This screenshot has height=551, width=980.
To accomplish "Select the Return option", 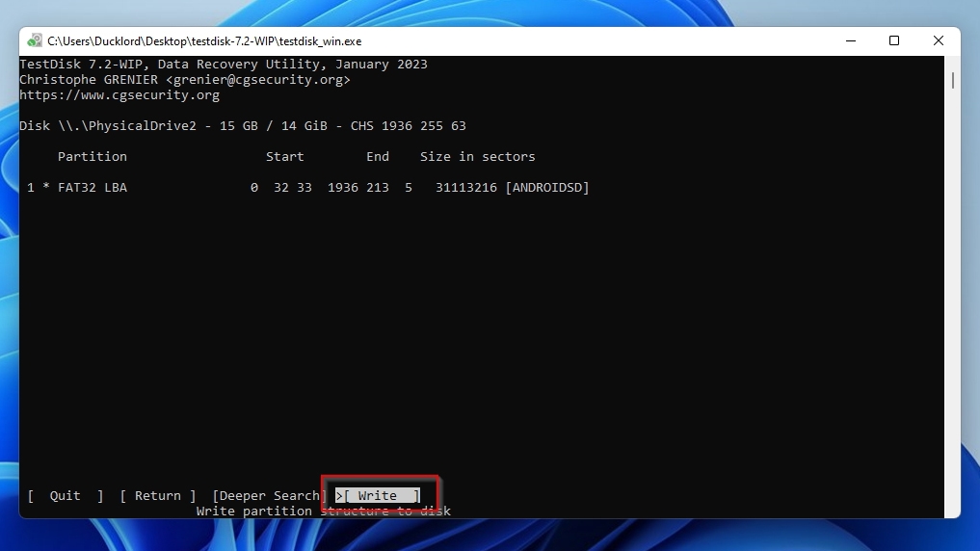I will tap(157, 495).
